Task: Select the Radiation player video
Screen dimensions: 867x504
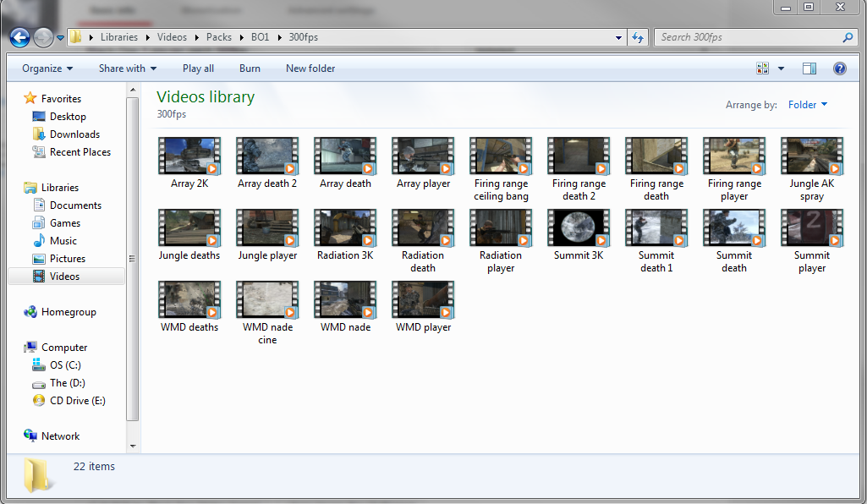Action: click(x=501, y=242)
